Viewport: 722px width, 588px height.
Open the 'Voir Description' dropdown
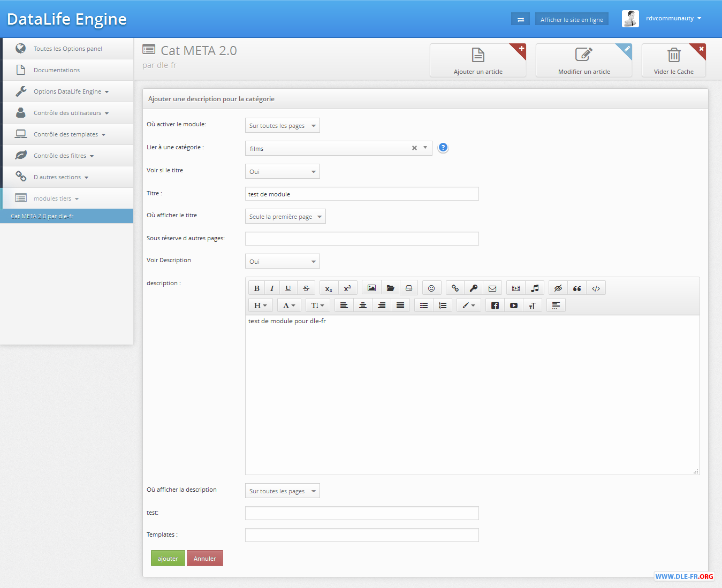pyautogui.click(x=283, y=262)
